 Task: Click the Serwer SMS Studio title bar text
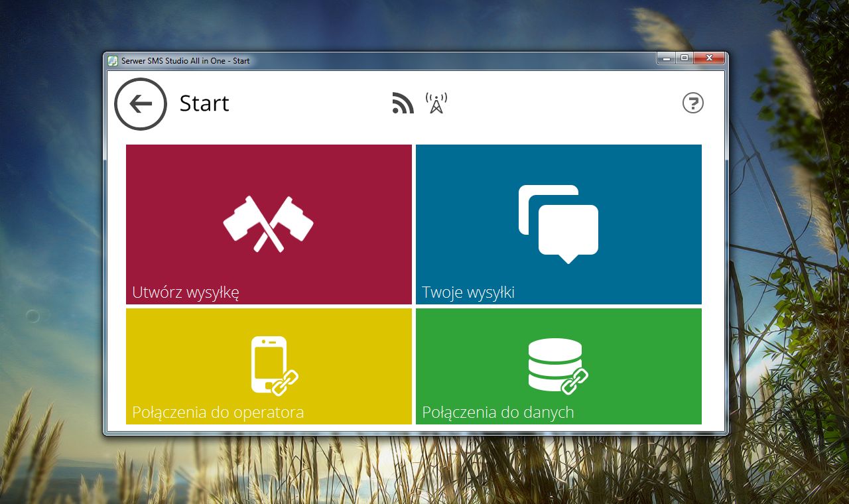click(x=186, y=60)
